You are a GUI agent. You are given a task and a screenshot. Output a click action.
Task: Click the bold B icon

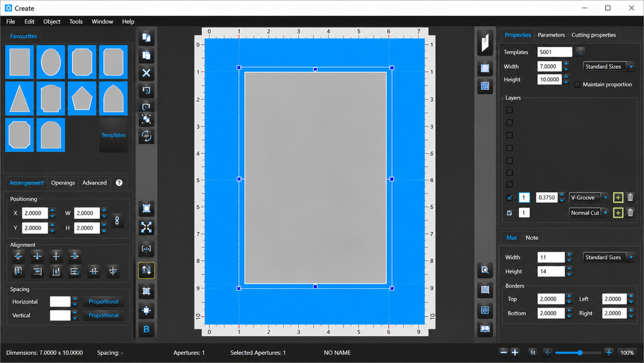pos(146,329)
